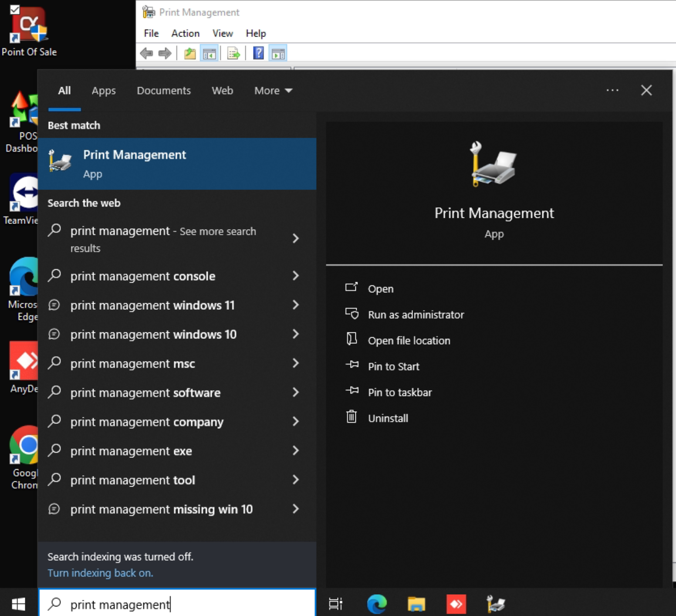
Task: Expand arrow for 'print management windows 10'
Action: pyautogui.click(x=296, y=334)
